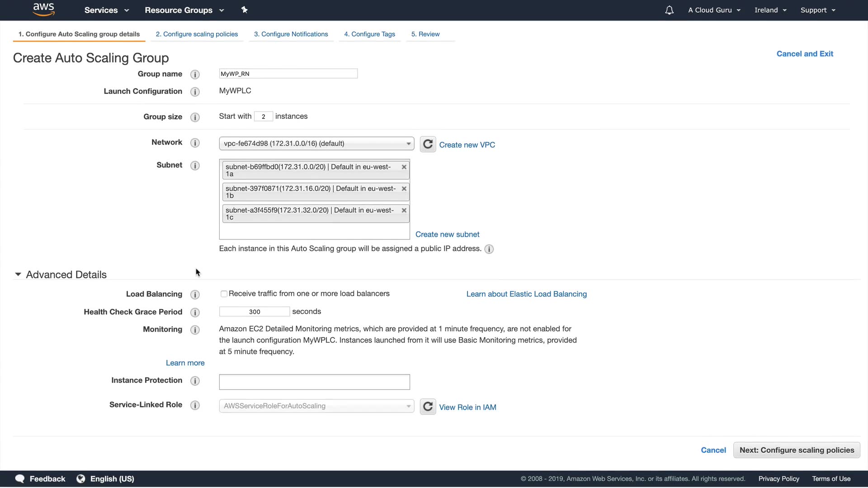Image resolution: width=868 pixels, height=488 pixels.
Task: Open the Service-Linked Role dropdown
Action: coord(316,406)
